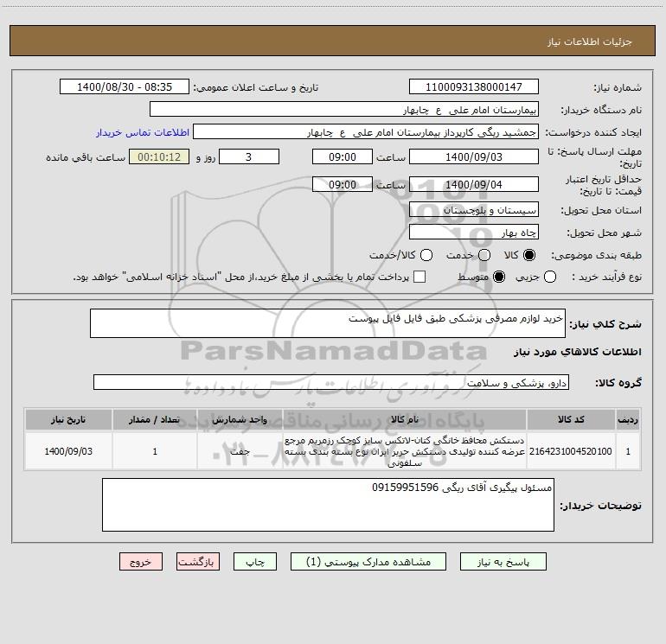Image resolution: width=666 pixels, height=644 pixels.
Task: Click the تعداد / مقدار column header
Action: [x=155, y=419]
